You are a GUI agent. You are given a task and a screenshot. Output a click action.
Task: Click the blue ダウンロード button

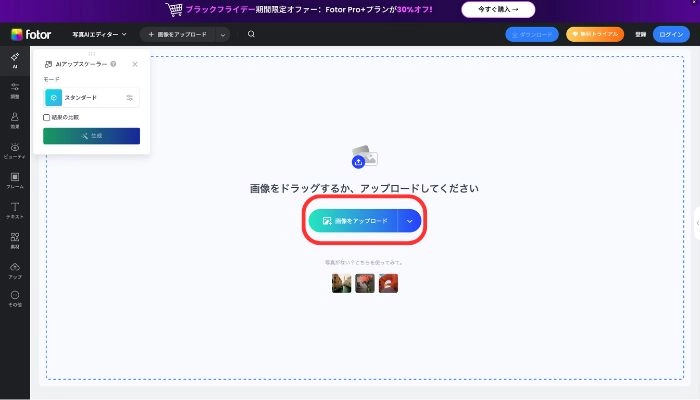pyautogui.click(x=532, y=34)
